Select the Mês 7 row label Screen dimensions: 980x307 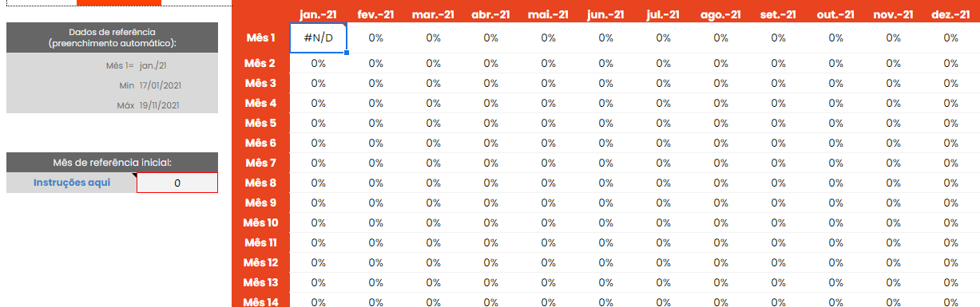[260, 163]
